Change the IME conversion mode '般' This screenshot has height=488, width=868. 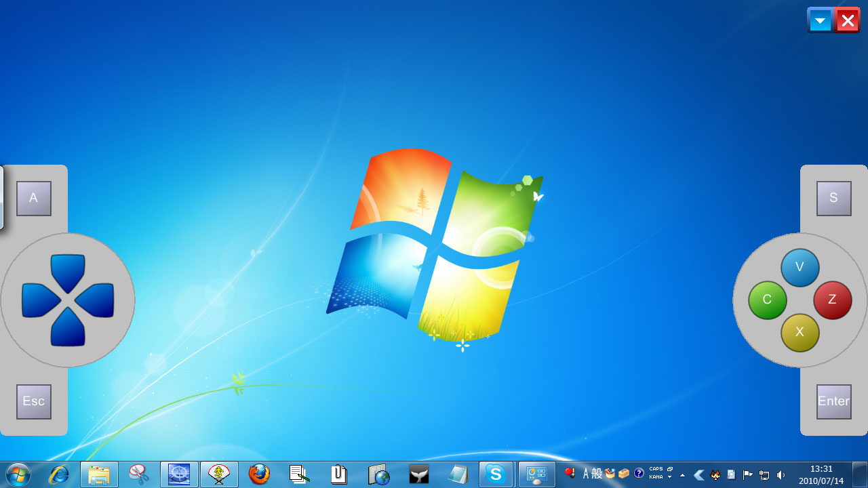pyautogui.click(x=597, y=474)
